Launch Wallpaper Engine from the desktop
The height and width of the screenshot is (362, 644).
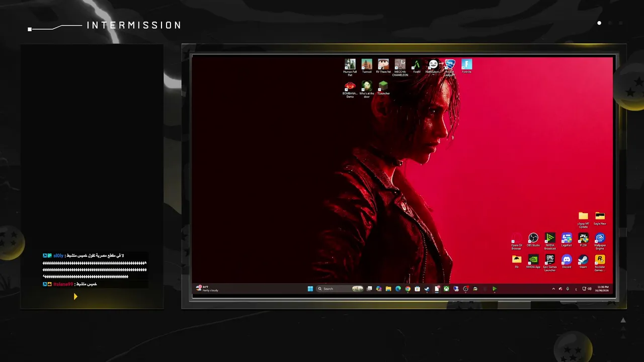[x=600, y=242]
